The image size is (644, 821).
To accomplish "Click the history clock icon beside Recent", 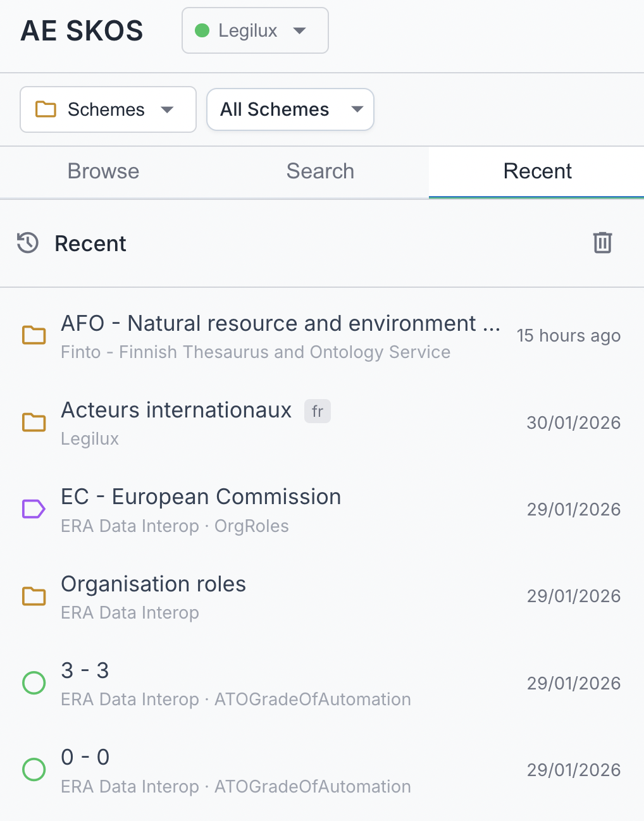I will pyautogui.click(x=28, y=243).
